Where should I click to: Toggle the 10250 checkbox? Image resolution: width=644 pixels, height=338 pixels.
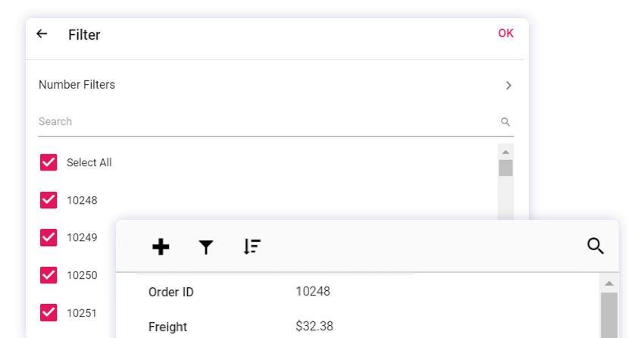(48, 275)
